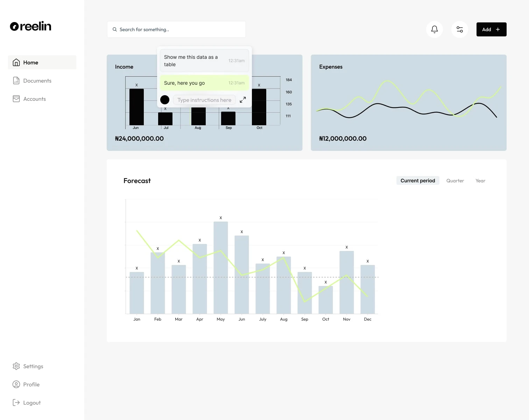This screenshot has height=420, width=529.
Task: Click the black circle chat avatar
Action: 165,100
